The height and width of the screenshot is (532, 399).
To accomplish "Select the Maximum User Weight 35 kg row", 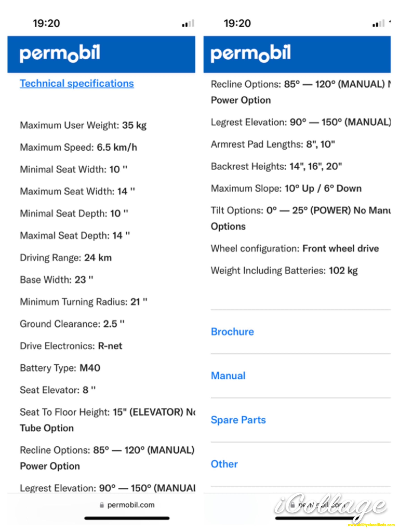I will (83, 125).
